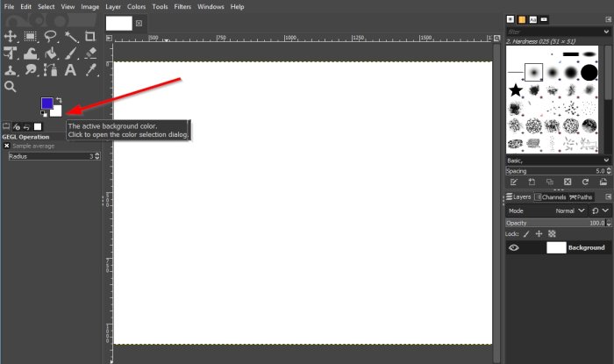Screen dimensions: 614x364
Task: Open the Select menu
Action: 46,7
